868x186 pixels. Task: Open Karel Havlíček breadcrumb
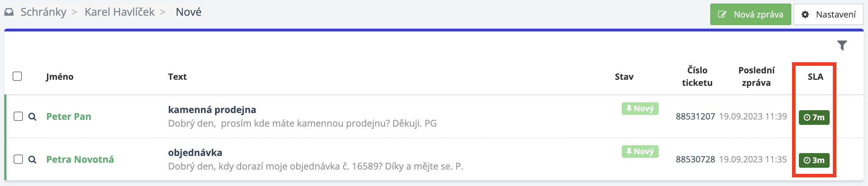119,12
